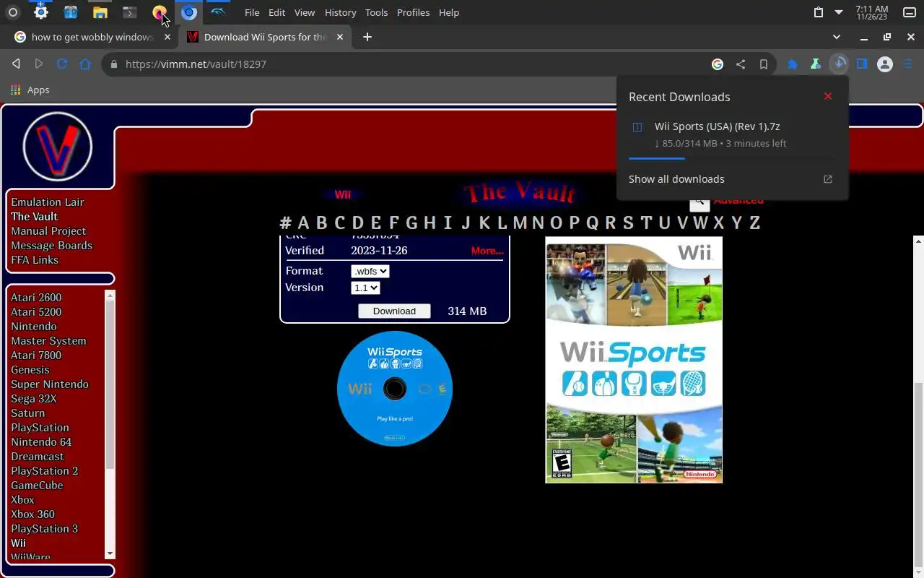
Task: Toggle the downloads toolbar icon
Action: coord(839,64)
